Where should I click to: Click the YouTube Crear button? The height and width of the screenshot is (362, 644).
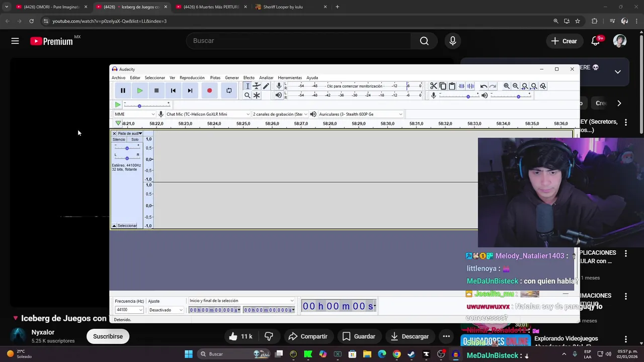click(x=564, y=41)
